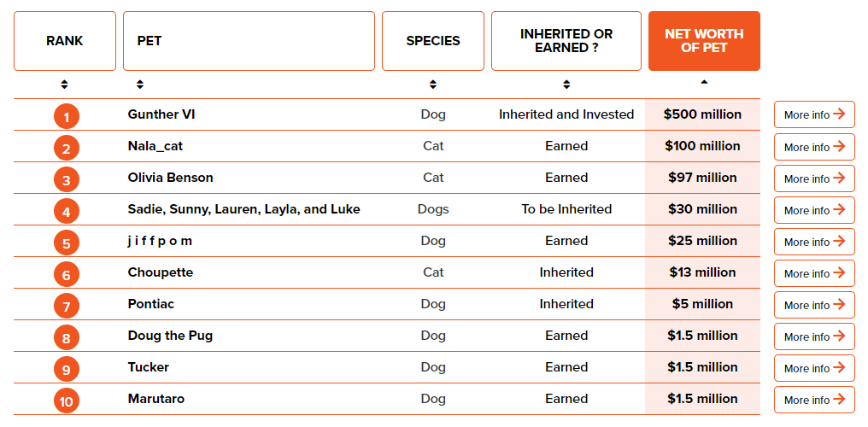Click the sort arrows under the Rank column
Image resolution: width=868 pixels, height=427 pixels.
[x=65, y=85]
